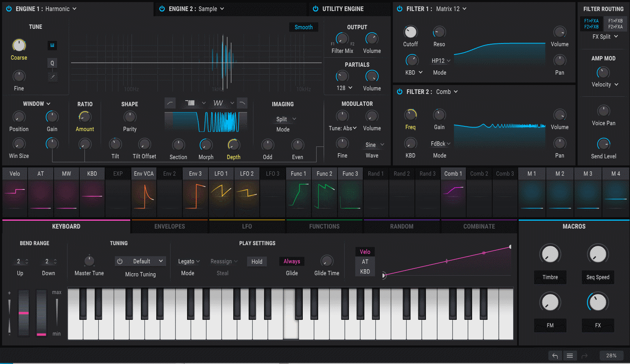Click the keyboard quantize icon in Tune
Image resolution: width=630 pixels, height=364 pixels.
pos(52,45)
